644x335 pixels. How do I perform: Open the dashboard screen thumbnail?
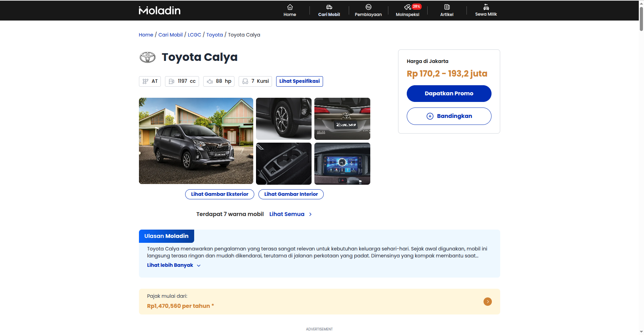pos(342,163)
